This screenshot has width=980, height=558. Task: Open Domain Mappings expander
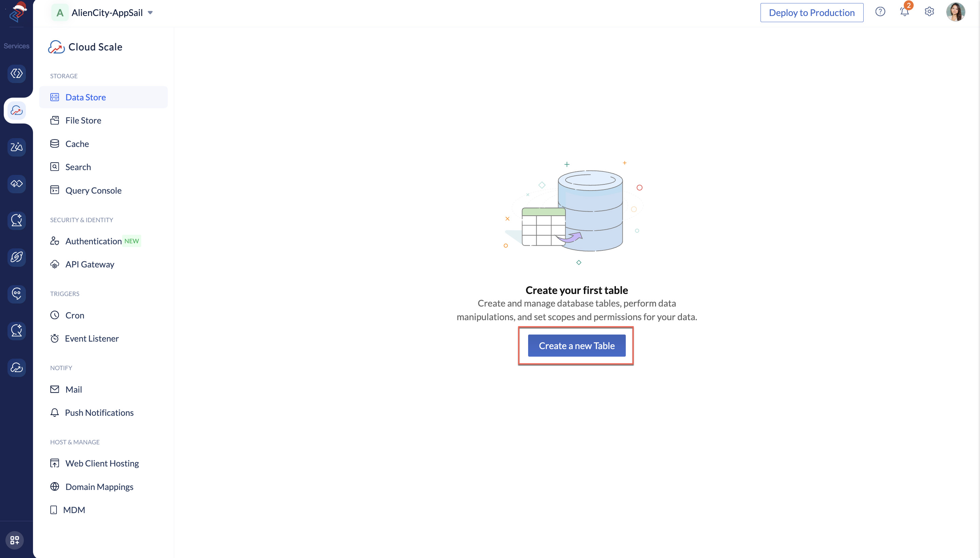pos(99,486)
